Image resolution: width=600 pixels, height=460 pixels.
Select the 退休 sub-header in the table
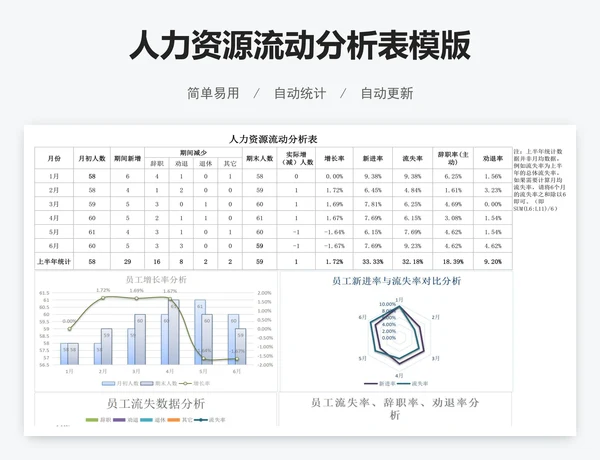[205, 164]
